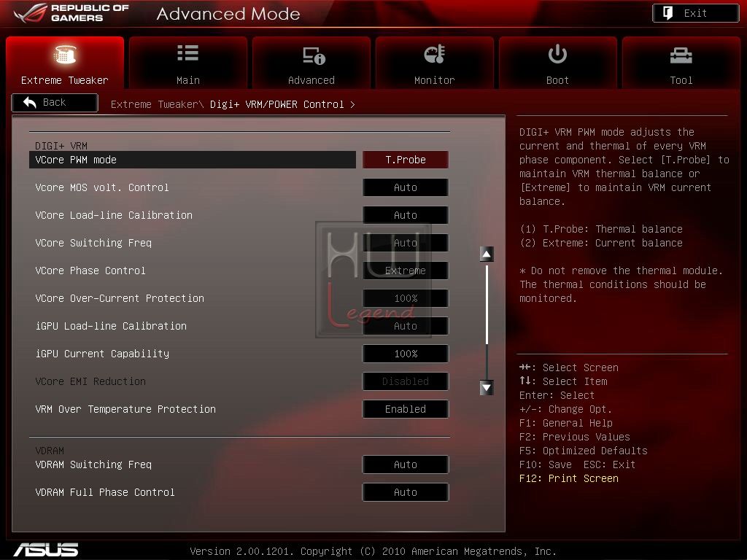This screenshot has height=560, width=747.
Task: Select the VCore Phase Control label
Action: click(x=90, y=271)
